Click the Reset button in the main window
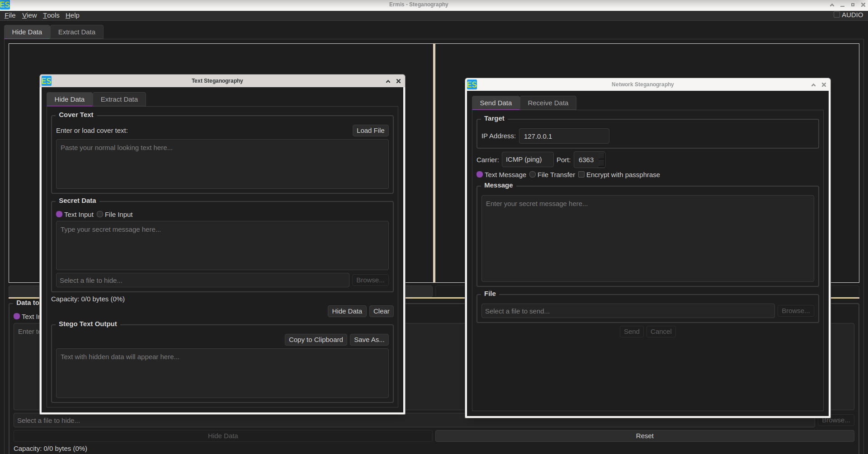This screenshot has height=454, width=868. pyautogui.click(x=645, y=436)
